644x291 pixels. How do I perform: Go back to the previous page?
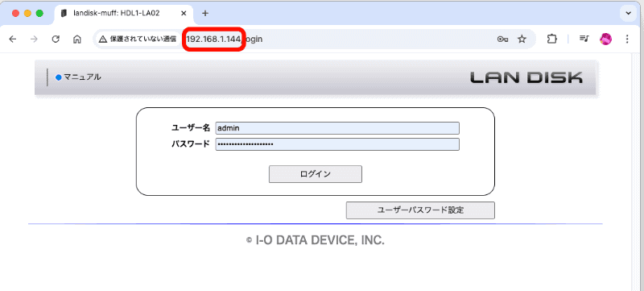(13, 39)
